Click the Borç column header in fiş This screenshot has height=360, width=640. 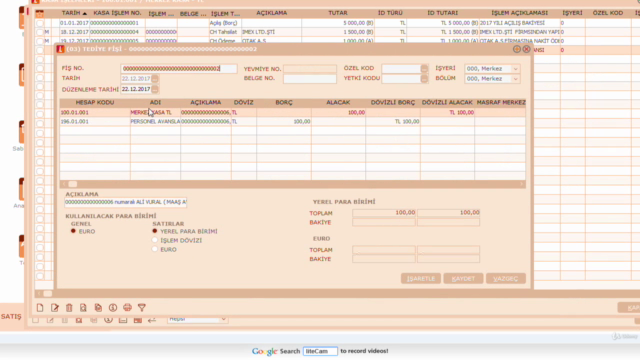coord(284,102)
